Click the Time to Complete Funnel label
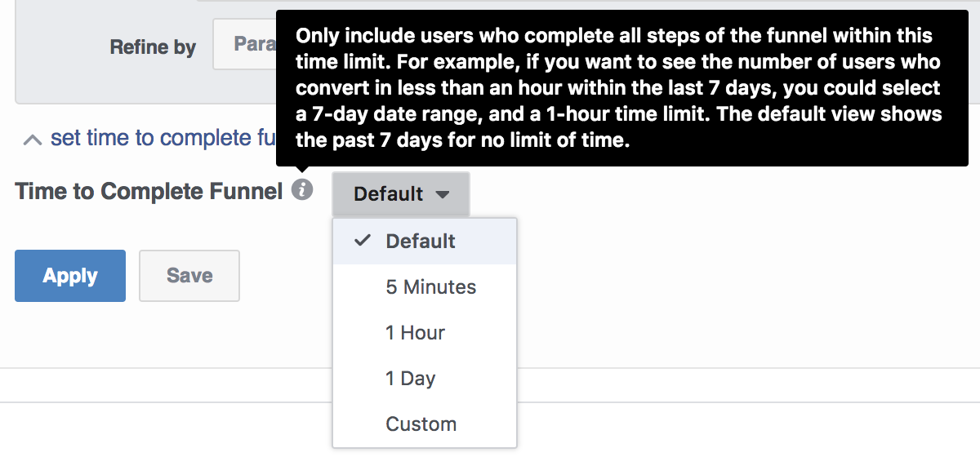This screenshot has width=980, height=457. pos(149,192)
